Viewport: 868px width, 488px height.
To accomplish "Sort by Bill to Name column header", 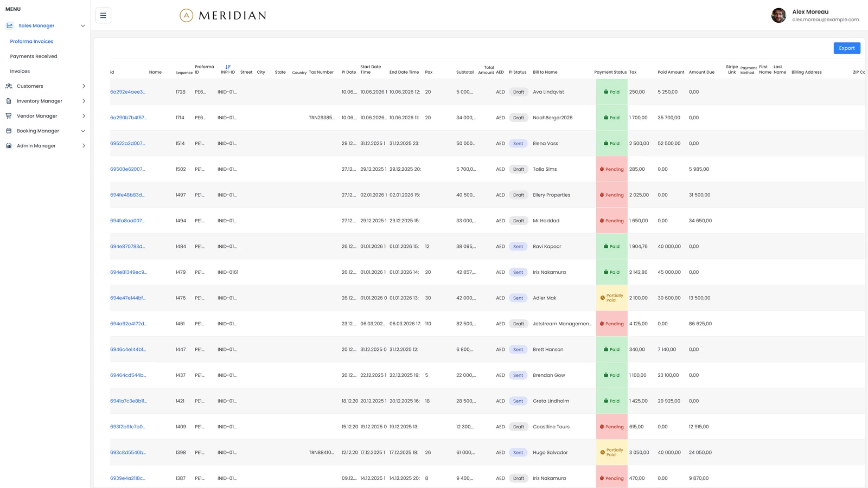I will point(545,72).
